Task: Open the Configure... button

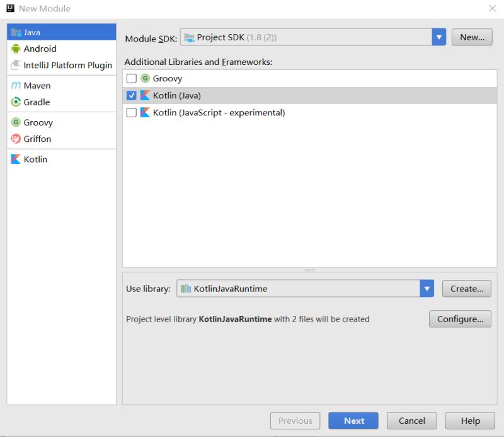Action: pos(460,319)
